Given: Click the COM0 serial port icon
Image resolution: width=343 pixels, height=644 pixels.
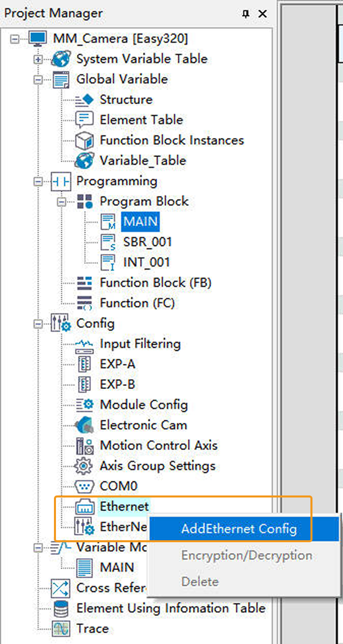Looking at the screenshot, I should [84, 486].
